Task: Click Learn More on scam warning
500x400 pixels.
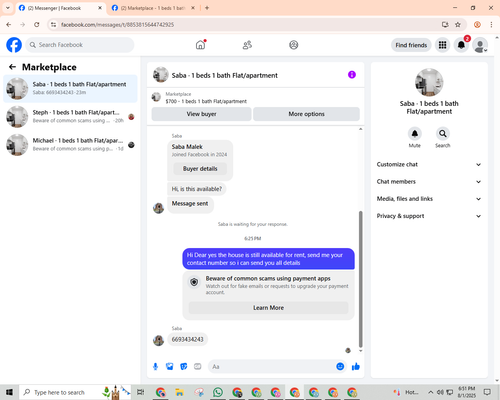Action: click(x=268, y=308)
